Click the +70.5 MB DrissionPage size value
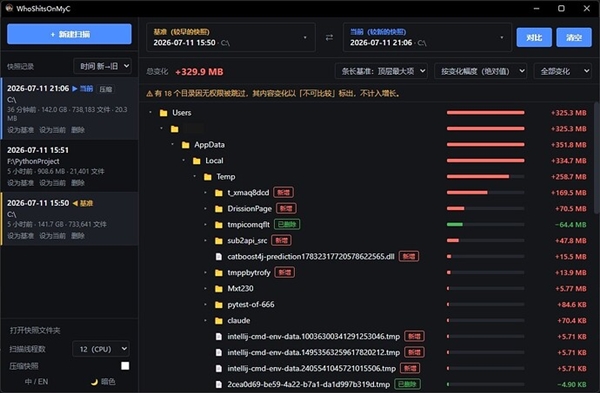Viewport: 600px width, 393px height. click(x=571, y=209)
